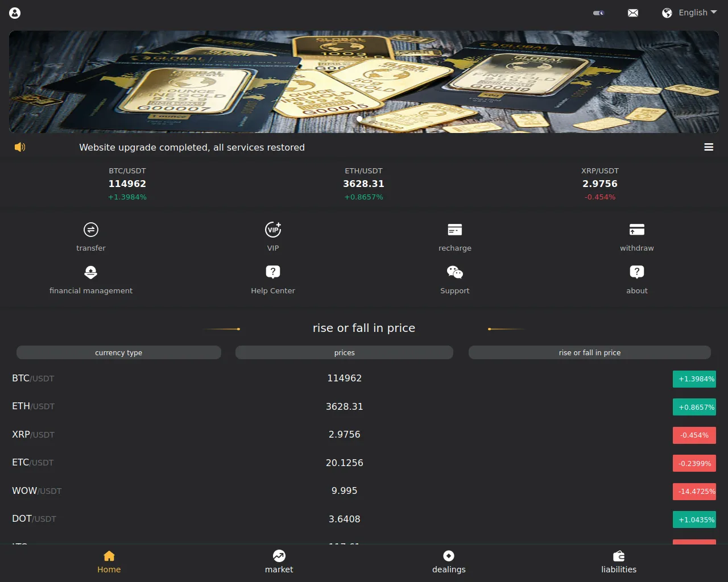
Task: Click the prices column header
Action: click(x=345, y=353)
